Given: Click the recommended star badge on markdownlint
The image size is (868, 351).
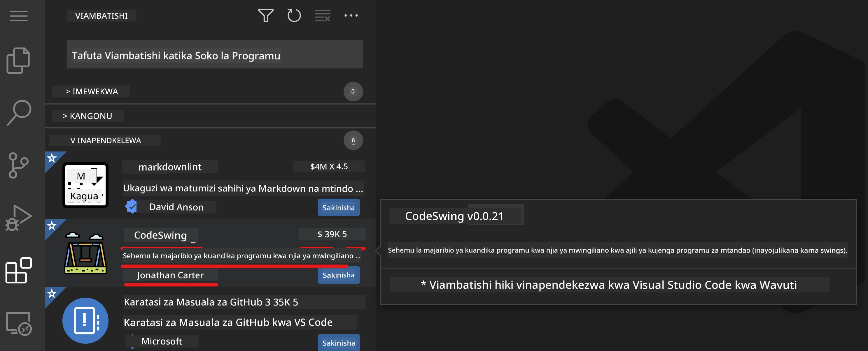Looking at the screenshot, I should (x=52, y=158).
